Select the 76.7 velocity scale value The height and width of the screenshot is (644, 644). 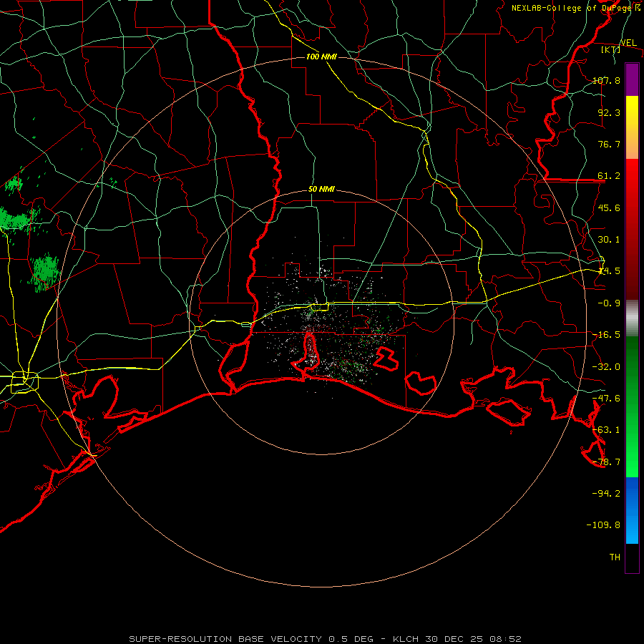(609, 144)
